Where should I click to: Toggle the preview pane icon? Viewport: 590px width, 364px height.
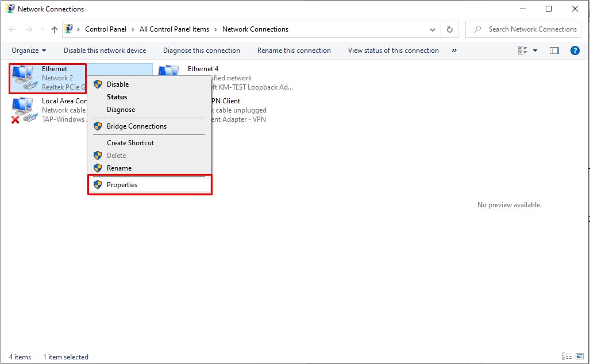point(554,51)
